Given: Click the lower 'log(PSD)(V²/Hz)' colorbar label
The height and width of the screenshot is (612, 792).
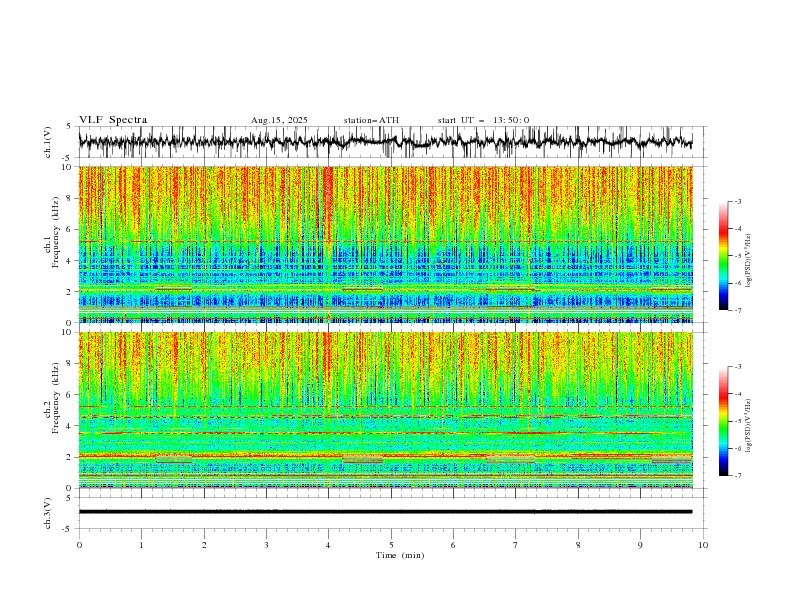Looking at the screenshot, I should (x=748, y=426).
